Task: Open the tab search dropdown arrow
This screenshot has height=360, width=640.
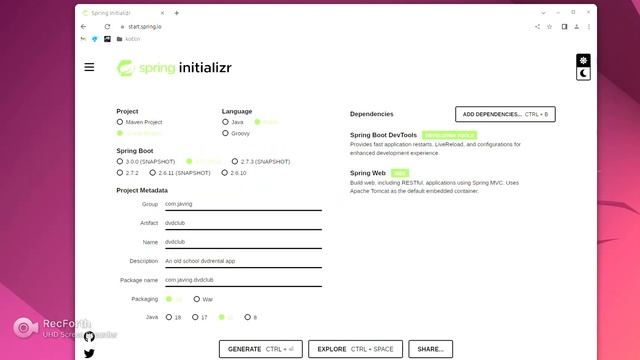Action: (543, 13)
